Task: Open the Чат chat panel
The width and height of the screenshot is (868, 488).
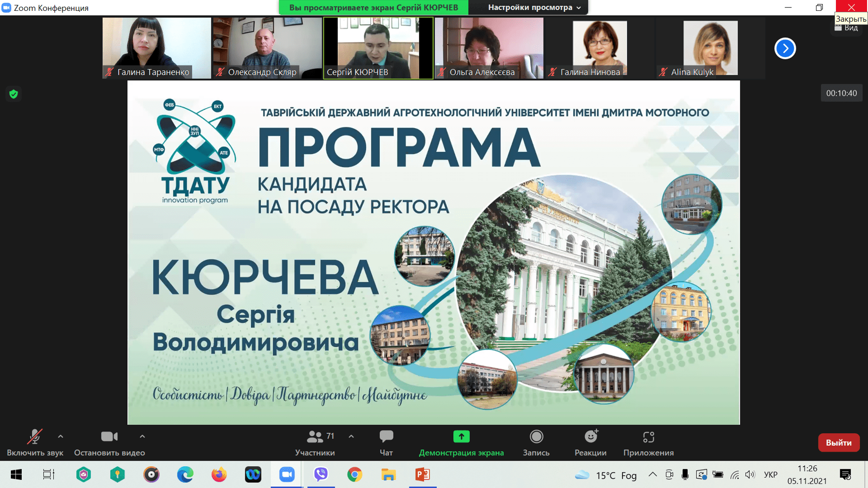Action: pos(386,443)
